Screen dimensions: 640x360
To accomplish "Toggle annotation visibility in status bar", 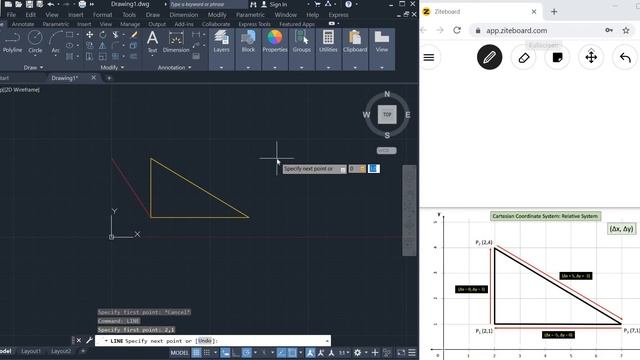I will pyautogui.click(x=310, y=353).
